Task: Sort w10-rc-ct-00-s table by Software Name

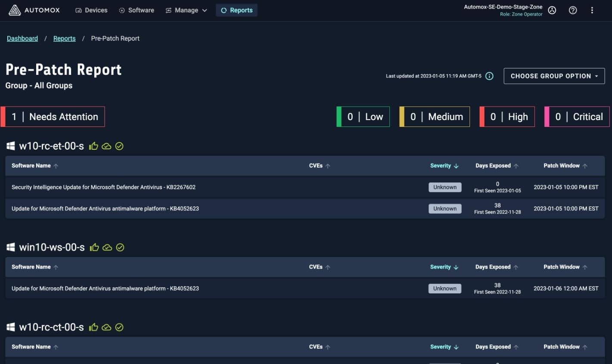Action: (35, 347)
